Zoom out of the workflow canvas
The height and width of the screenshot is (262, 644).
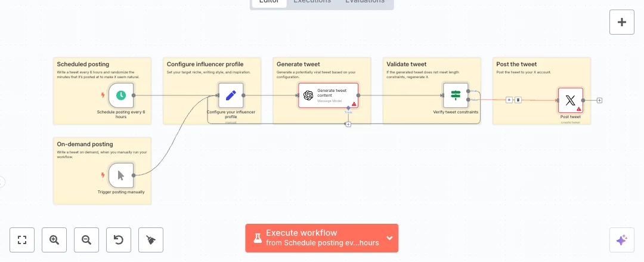pos(86,240)
